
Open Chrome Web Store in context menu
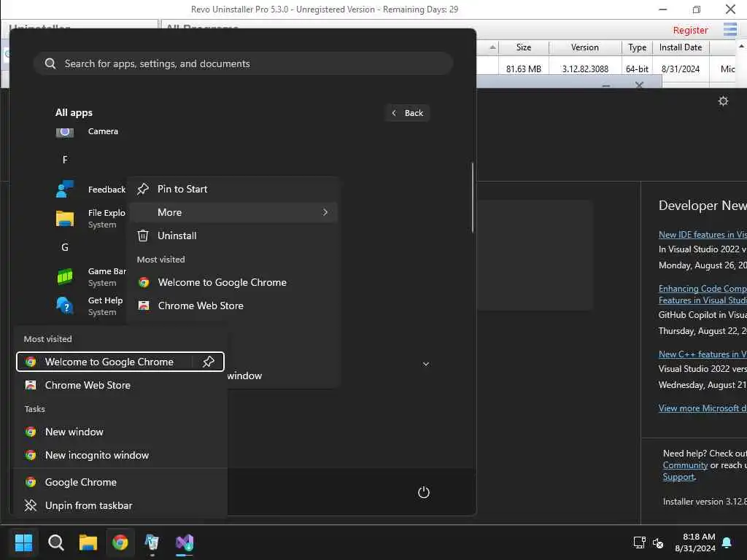(233, 306)
